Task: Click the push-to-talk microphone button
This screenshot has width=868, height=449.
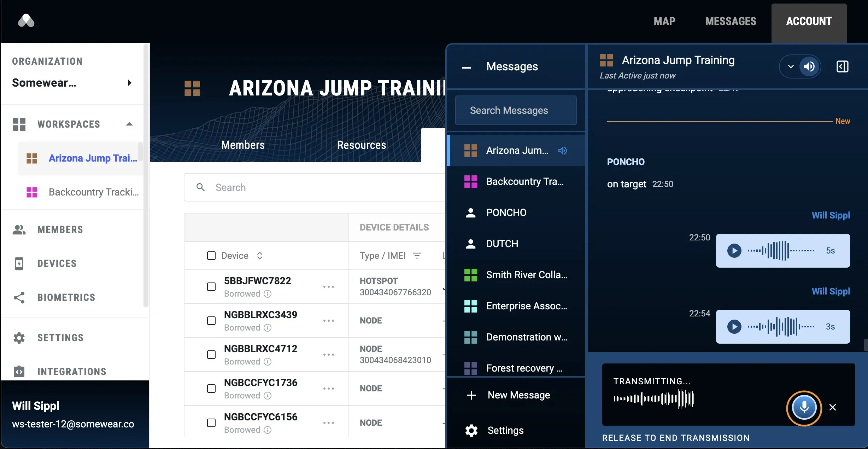Action: [x=804, y=408]
